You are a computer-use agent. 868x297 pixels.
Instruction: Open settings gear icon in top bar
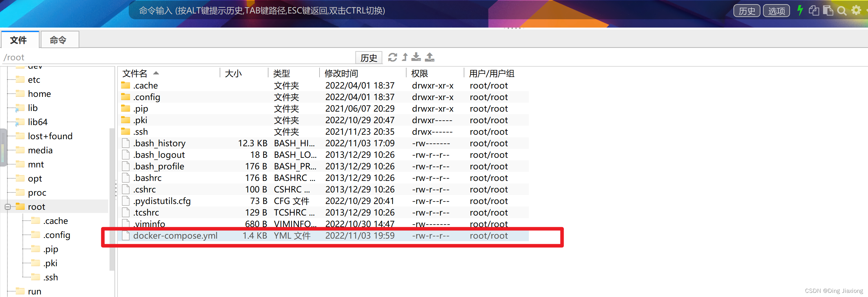856,10
